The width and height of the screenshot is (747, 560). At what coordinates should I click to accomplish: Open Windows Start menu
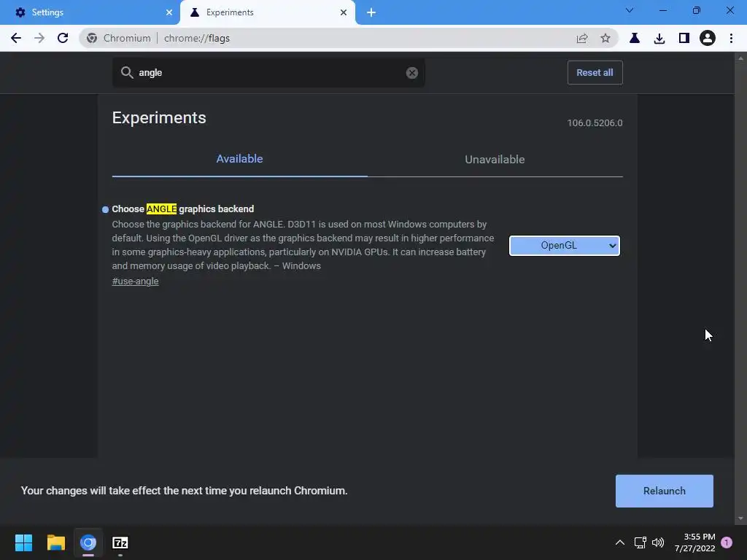23,542
